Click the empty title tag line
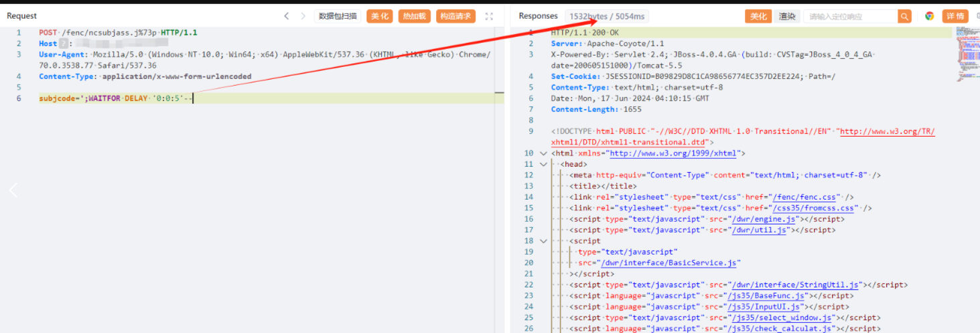Screen dimensions: 980x333 [x=603, y=186]
